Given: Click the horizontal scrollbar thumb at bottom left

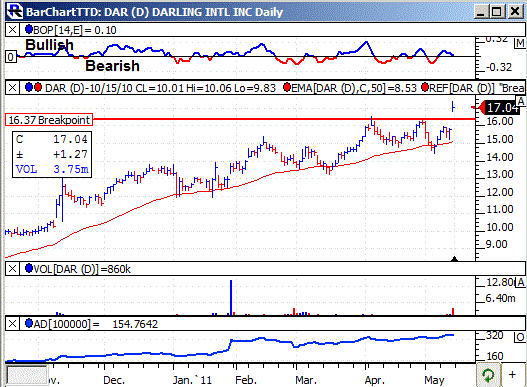Looking at the screenshot, I should pos(28,375).
